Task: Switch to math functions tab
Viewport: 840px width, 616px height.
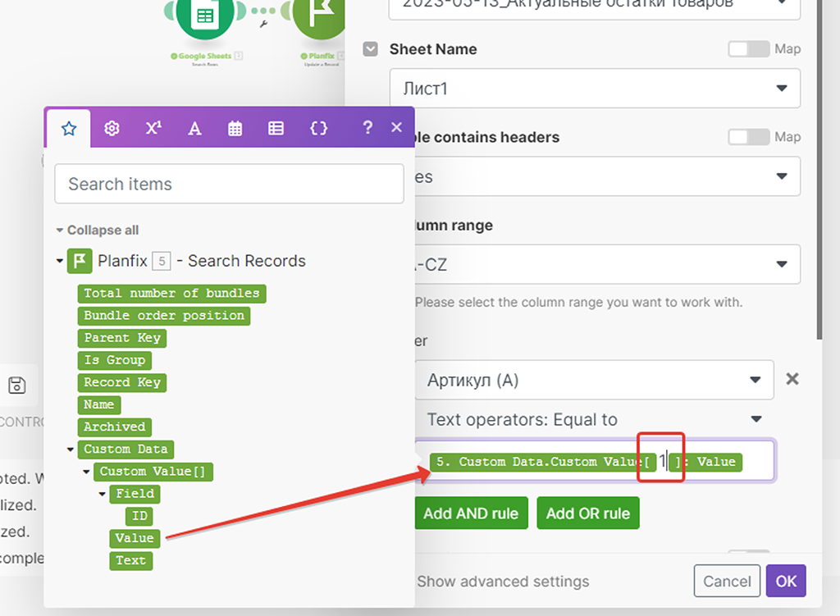Action: pyautogui.click(x=153, y=129)
